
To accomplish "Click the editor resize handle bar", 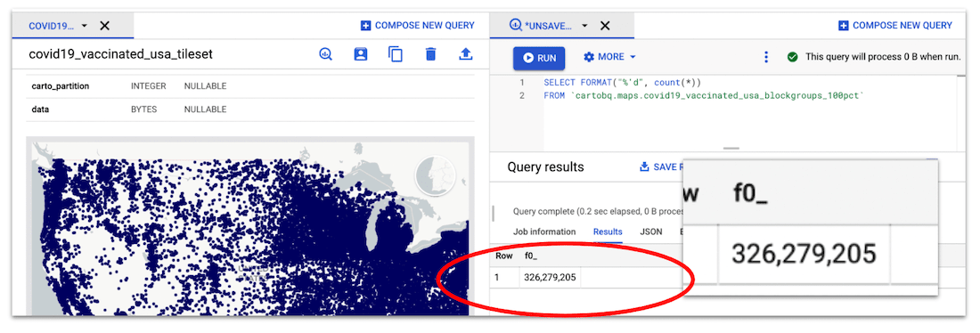I will (x=731, y=148).
